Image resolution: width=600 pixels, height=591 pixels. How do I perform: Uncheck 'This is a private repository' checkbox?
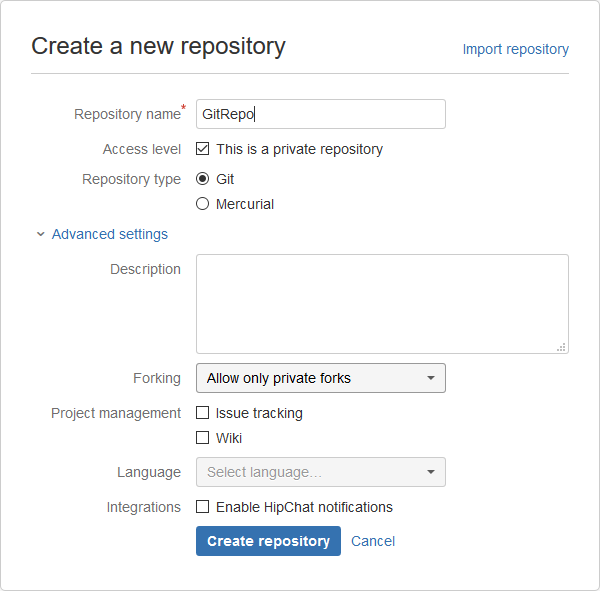(203, 149)
